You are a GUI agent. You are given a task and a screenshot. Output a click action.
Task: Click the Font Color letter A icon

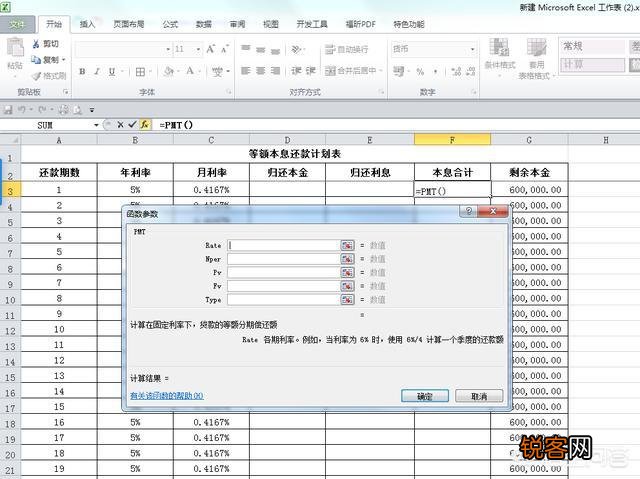[190, 71]
